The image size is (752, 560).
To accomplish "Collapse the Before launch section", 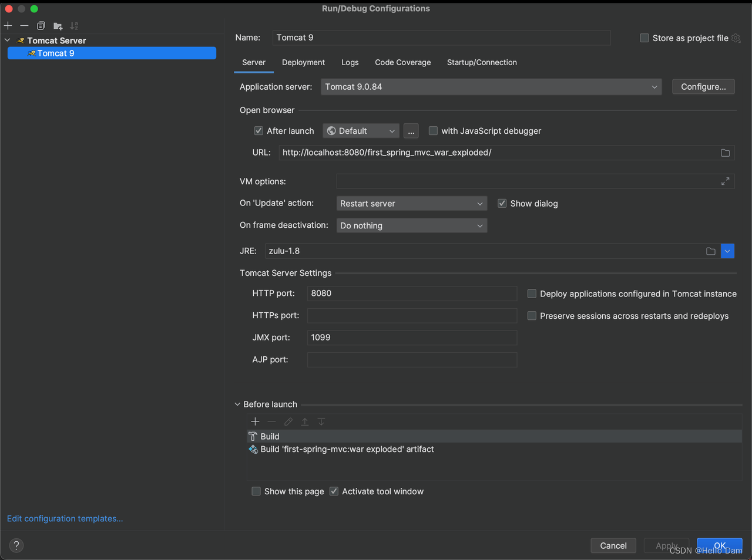I will pos(237,404).
